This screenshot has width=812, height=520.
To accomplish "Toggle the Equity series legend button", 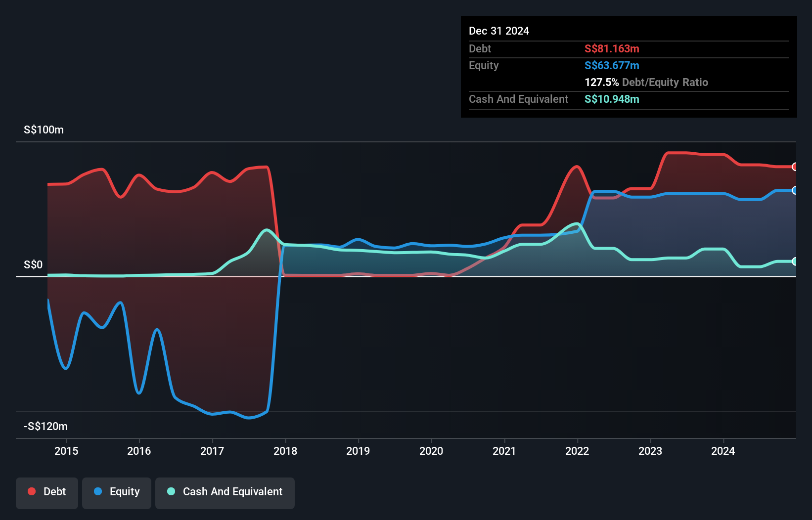I will [117, 493].
